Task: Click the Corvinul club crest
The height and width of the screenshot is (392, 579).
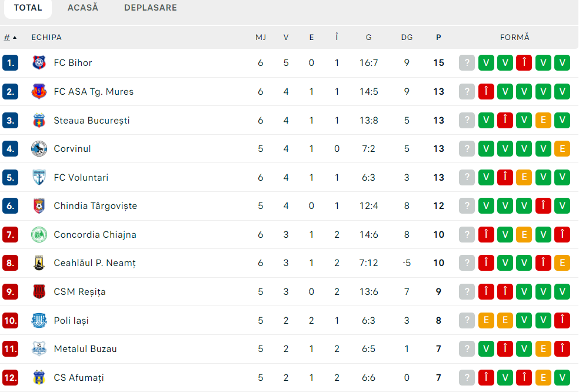Action: pyautogui.click(x=39, y=149)
